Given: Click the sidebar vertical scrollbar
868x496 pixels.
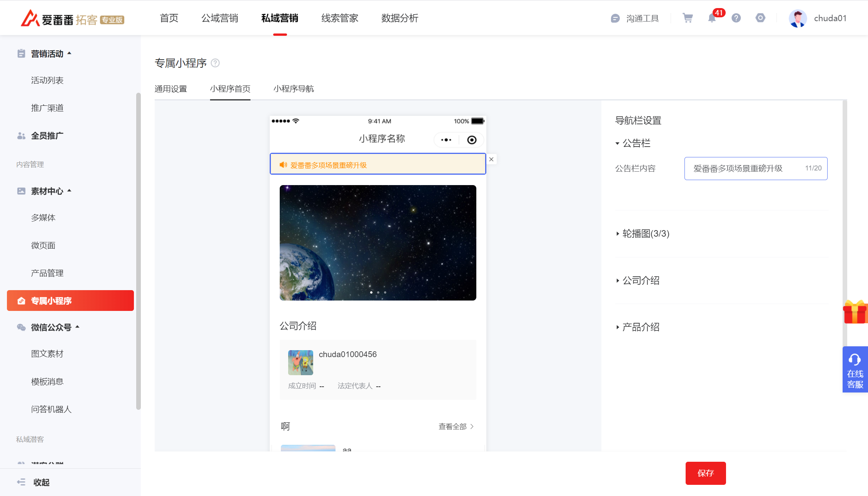Looking at the screenshot, I should coord(139,251).
